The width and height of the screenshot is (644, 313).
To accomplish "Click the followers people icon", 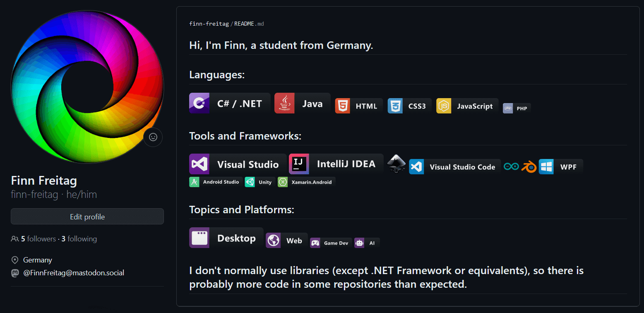I will pyautogui.click(x=15, y=239).
